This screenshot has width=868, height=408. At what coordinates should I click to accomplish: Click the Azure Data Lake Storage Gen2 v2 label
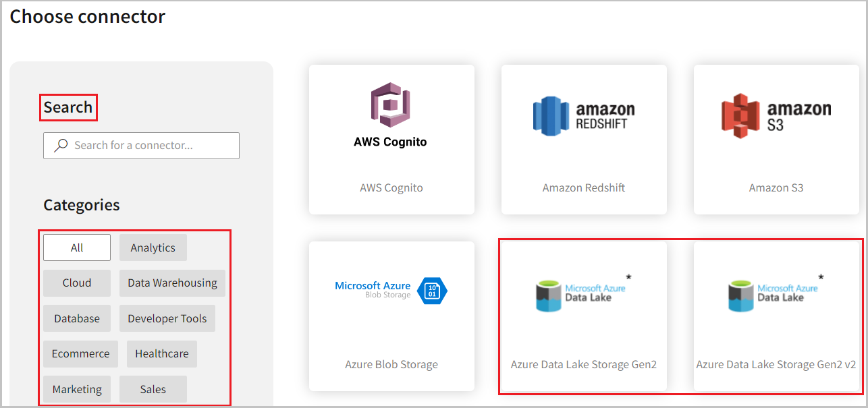776,364
